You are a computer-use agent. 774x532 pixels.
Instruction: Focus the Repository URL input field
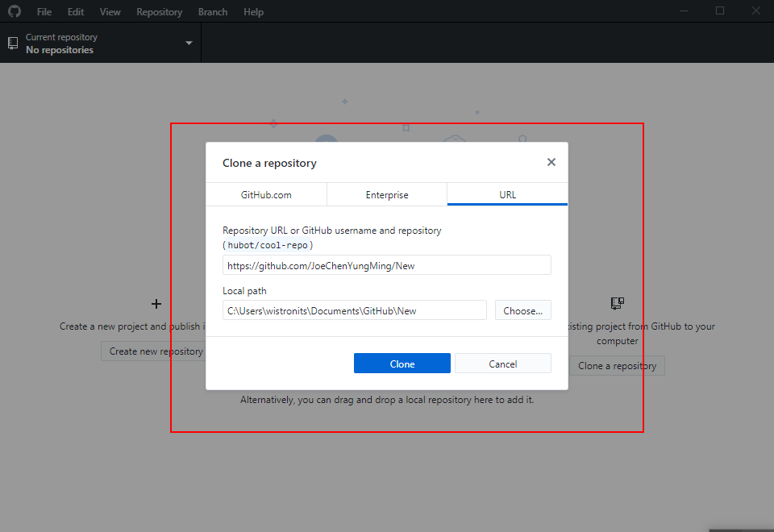[x=387, y=265]
